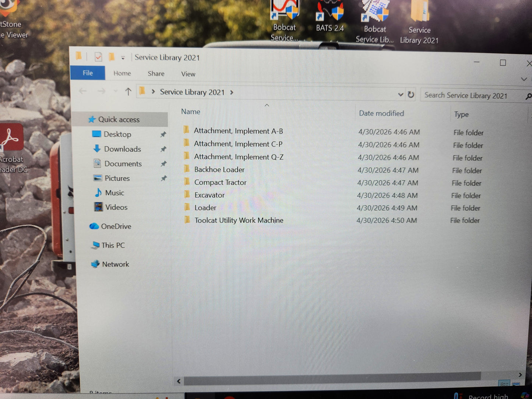The image size is (532, 399).
Task: Go back with the Back arrow
Action: tap(83, 91)
